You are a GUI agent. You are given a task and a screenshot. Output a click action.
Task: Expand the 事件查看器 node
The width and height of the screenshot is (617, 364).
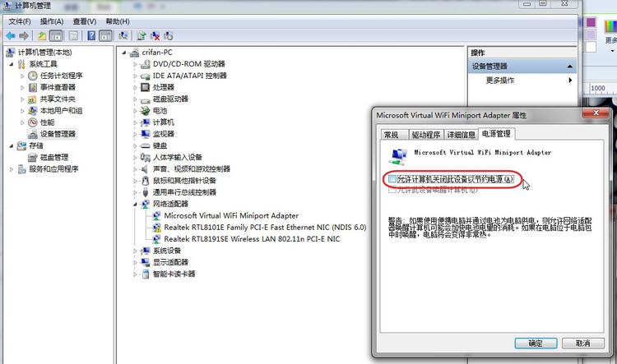[22, 88]
